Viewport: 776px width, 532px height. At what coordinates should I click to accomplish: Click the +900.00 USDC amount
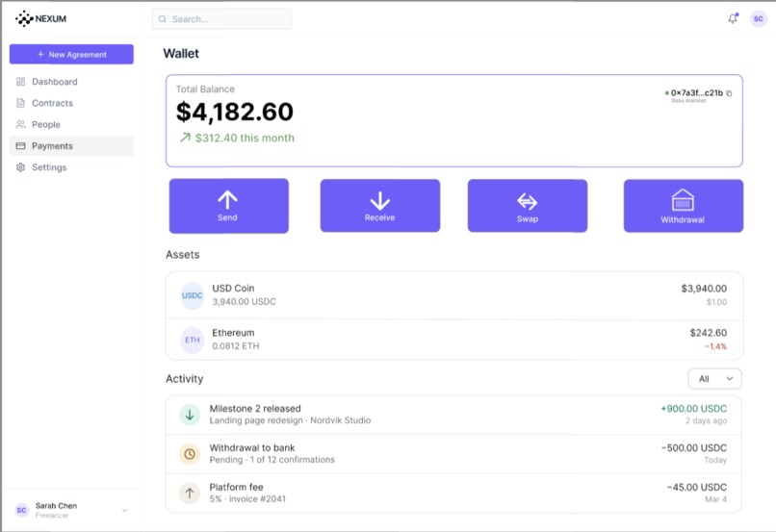693,409
